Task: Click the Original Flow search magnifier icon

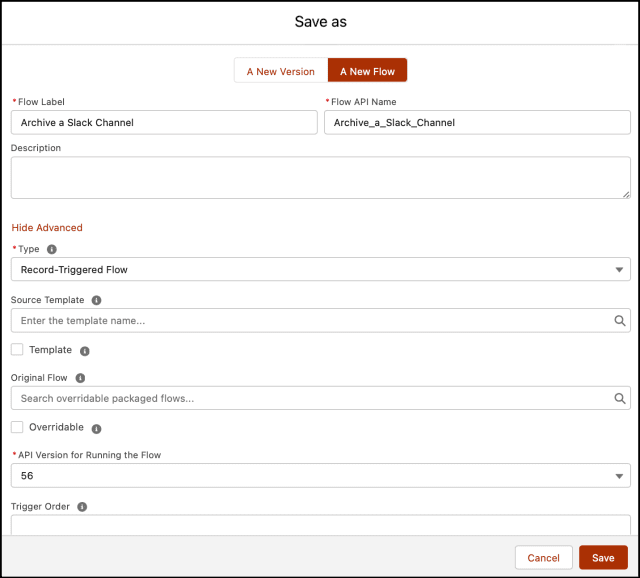Action: [620, 398]
